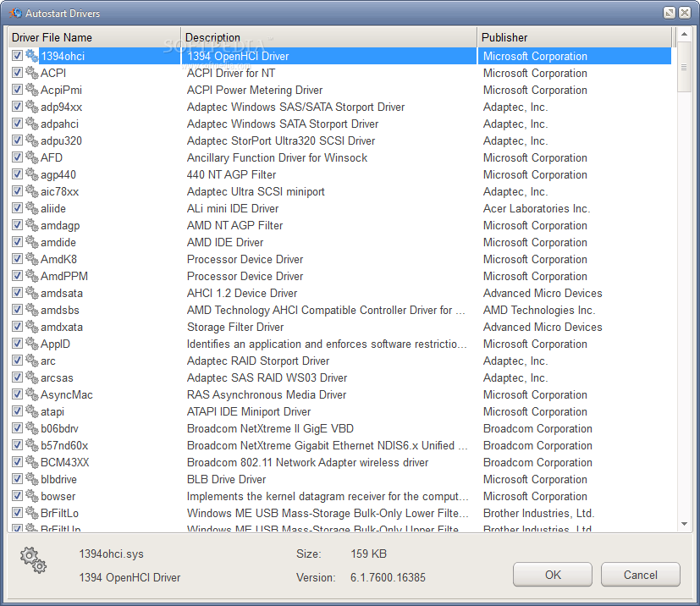Click the gear icon next to 1394ohci
Viewport: 700px width, 606px height.
[31, 56]
